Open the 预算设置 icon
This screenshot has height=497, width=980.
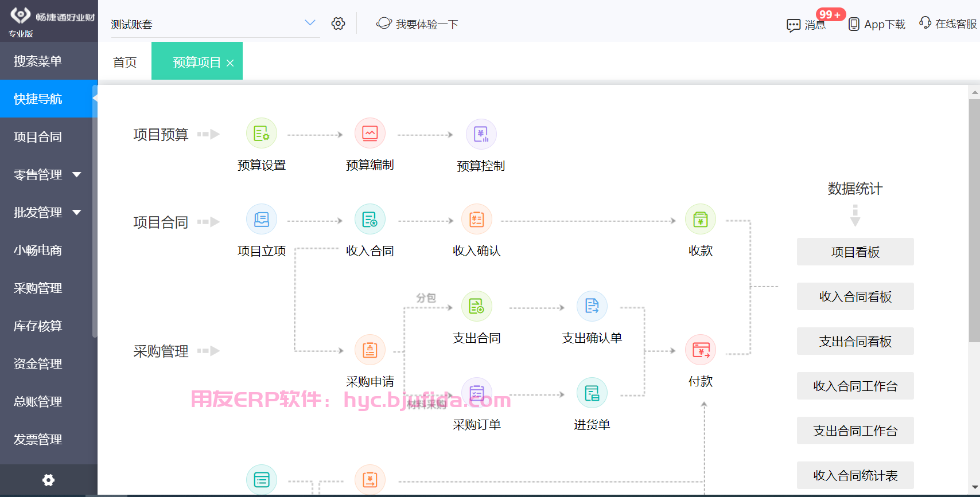click(262, 134)
